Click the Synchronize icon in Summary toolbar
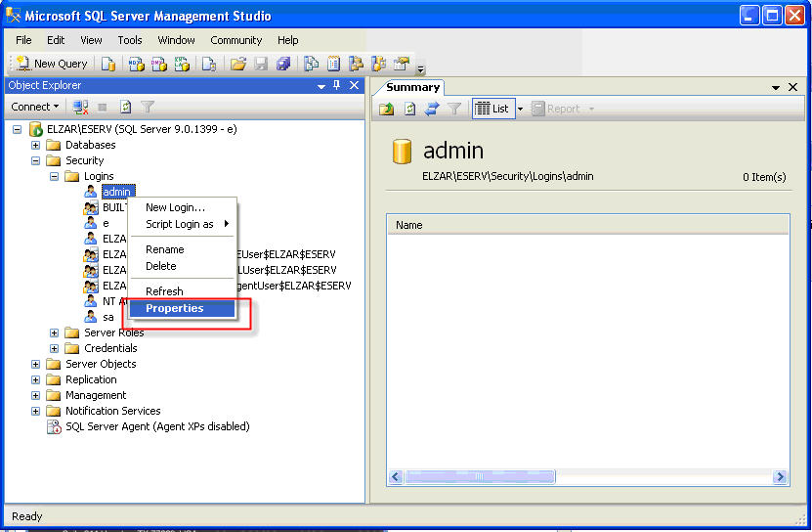The width and height of the screenshot is (812, 532). point(432,109)
